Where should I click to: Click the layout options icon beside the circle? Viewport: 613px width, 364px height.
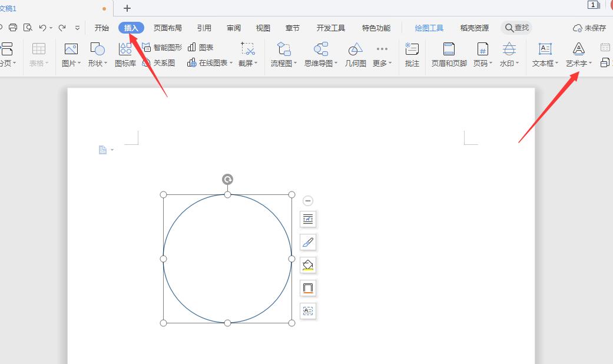click(308, 219)
